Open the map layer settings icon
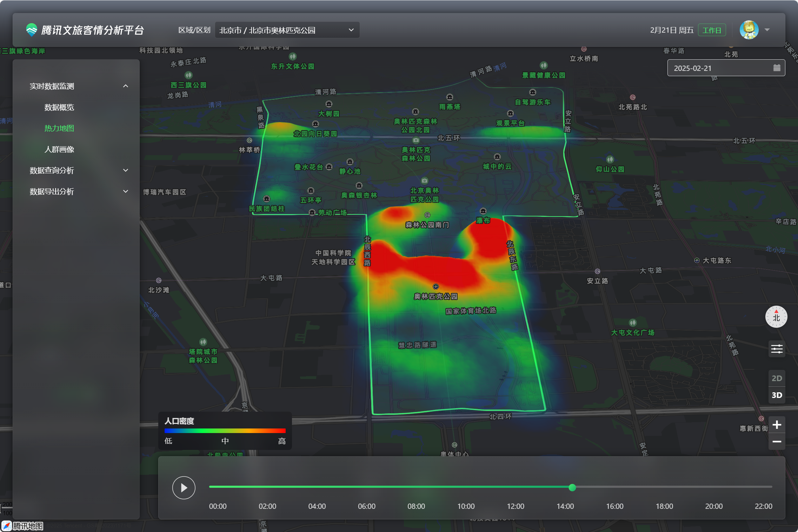This screenshot has width=798, height=532. [777, 349]
